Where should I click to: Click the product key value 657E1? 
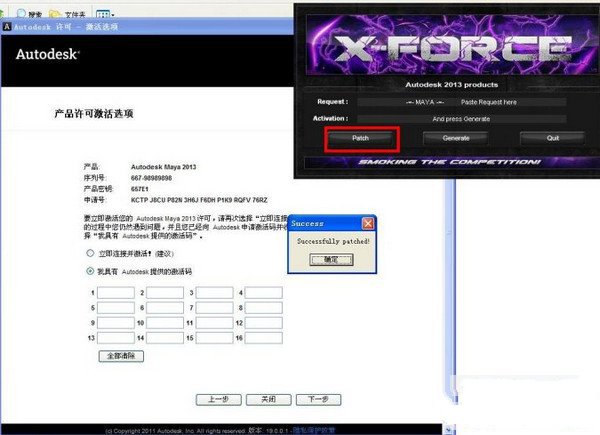[x=140, y=189]
